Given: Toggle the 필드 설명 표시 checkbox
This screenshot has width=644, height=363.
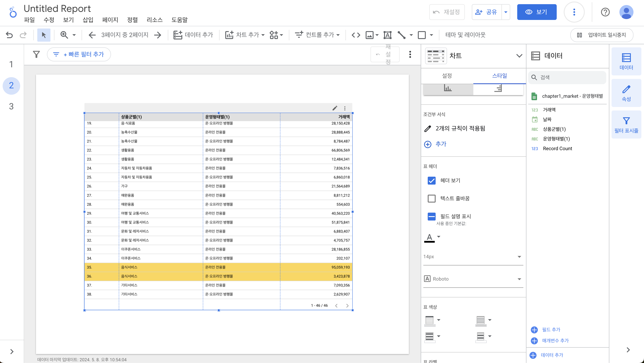Looking at the screenshot, I should pos(431,216).
